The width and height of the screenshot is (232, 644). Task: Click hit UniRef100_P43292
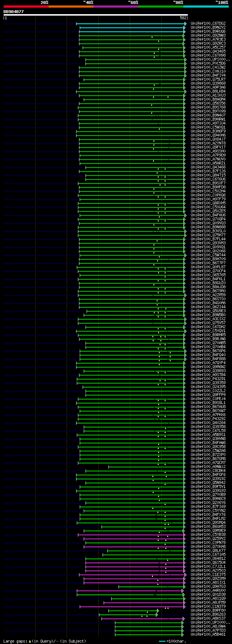coord(208,419)
